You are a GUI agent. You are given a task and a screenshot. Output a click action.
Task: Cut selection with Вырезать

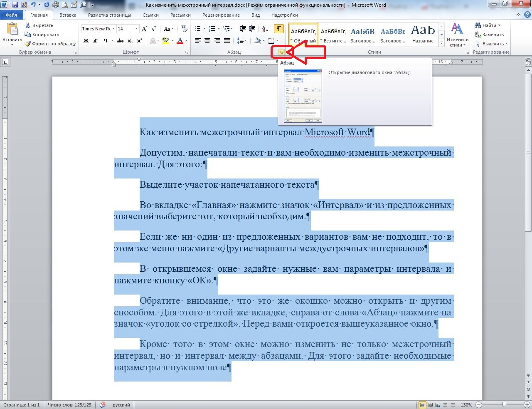tap(39, 25)
